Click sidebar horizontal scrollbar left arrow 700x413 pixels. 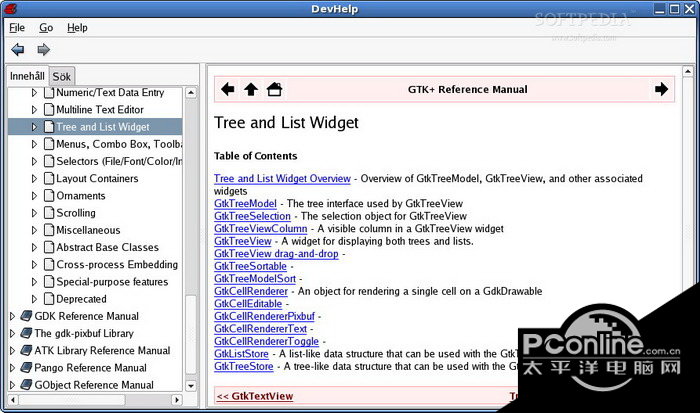tap(13, 400)
